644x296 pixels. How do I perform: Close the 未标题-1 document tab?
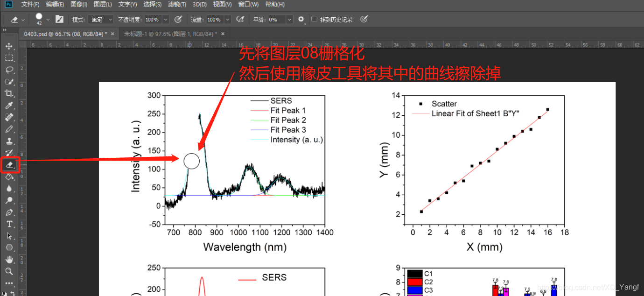(x=223, y=34)
